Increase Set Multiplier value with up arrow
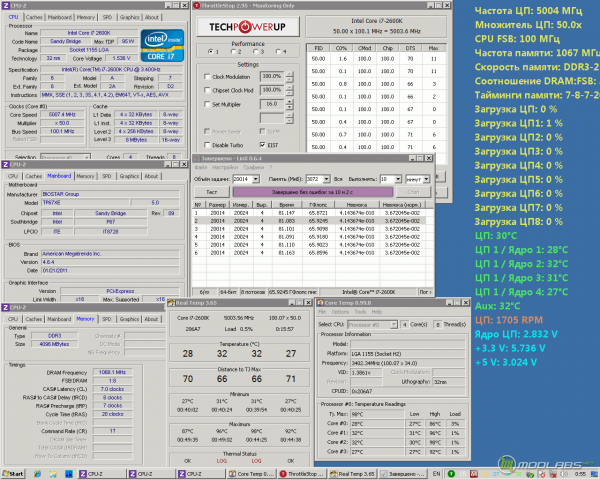This screenshot has width=600, height=480. [x=290, y=101]
